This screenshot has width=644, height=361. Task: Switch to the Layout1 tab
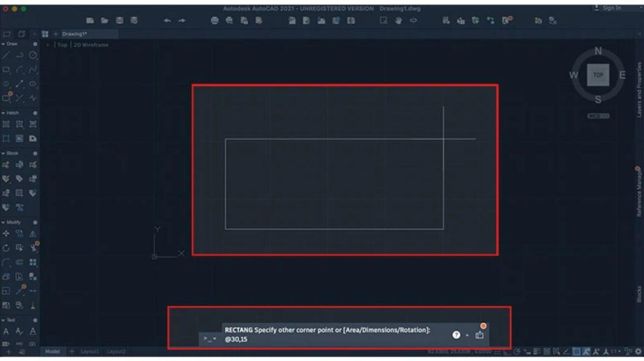89,351
